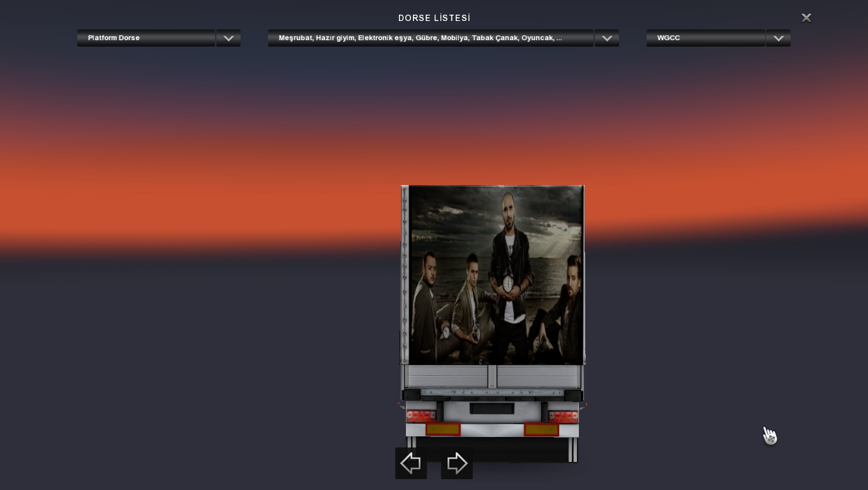Open the Meşrubat, Hazır giyim cargo dropdown
The width and height of the screenshot is (868, 490).
[431, 38]
